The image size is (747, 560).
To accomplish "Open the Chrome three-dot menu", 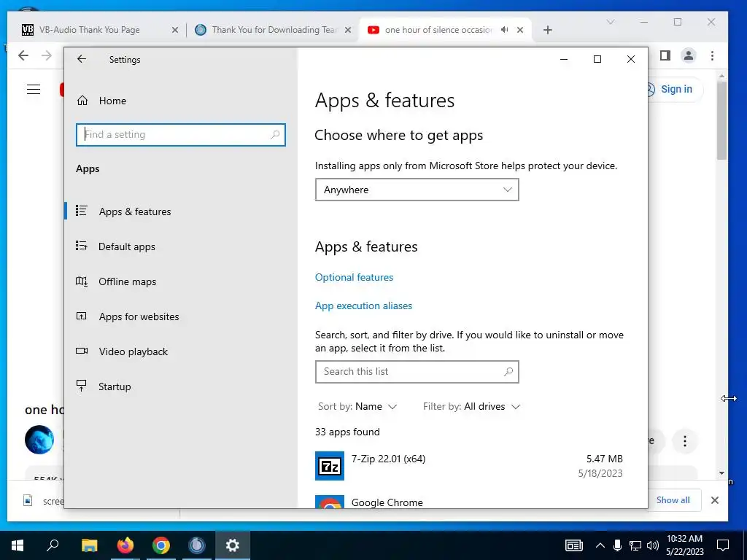I will click(712, 55).
